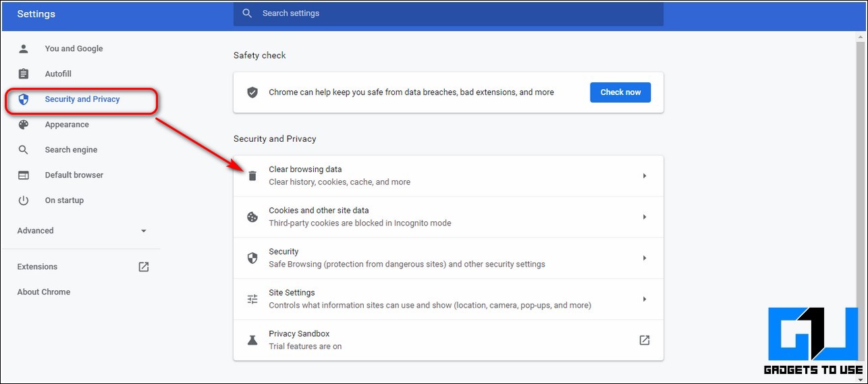The image size is (868, 384).
Task: Select You and Google in sidebar
Action: [x=74, y=49]
